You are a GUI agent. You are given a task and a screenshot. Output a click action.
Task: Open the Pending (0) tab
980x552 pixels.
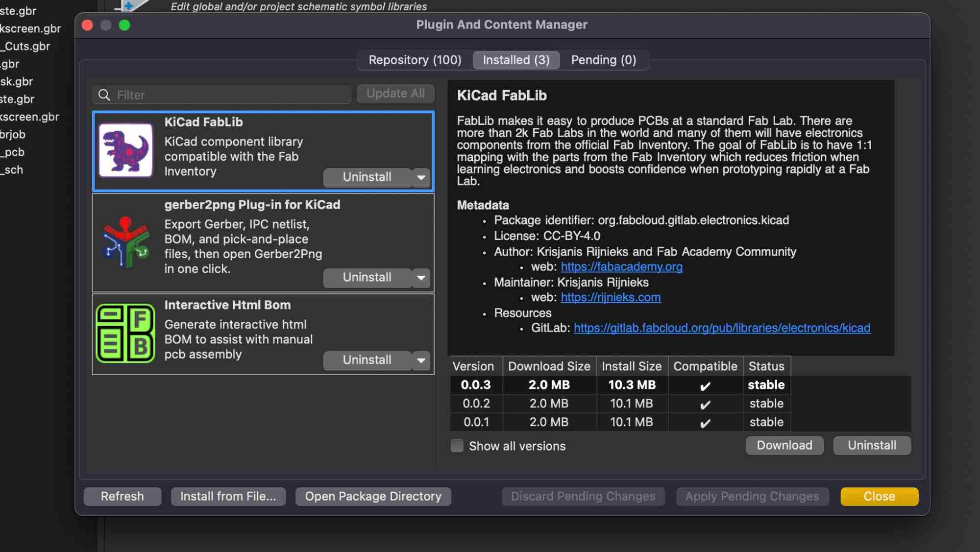point(603,60)
